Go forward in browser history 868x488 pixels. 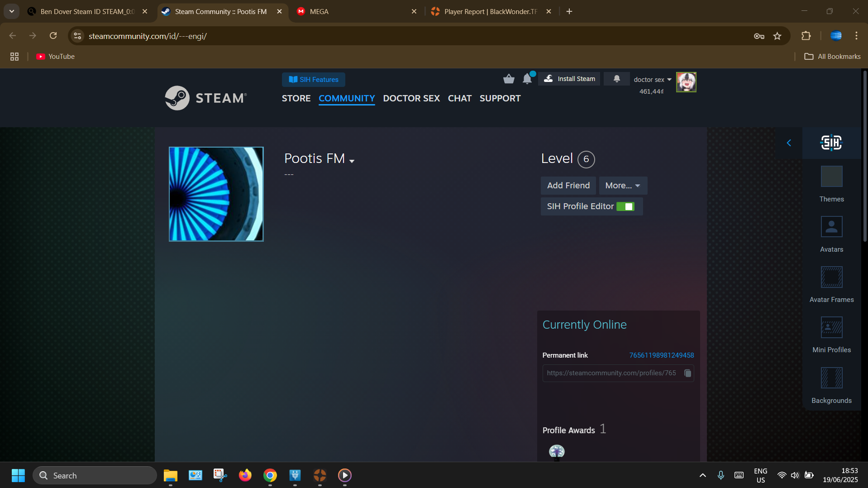pyautogui.click(x=33, y=36)
